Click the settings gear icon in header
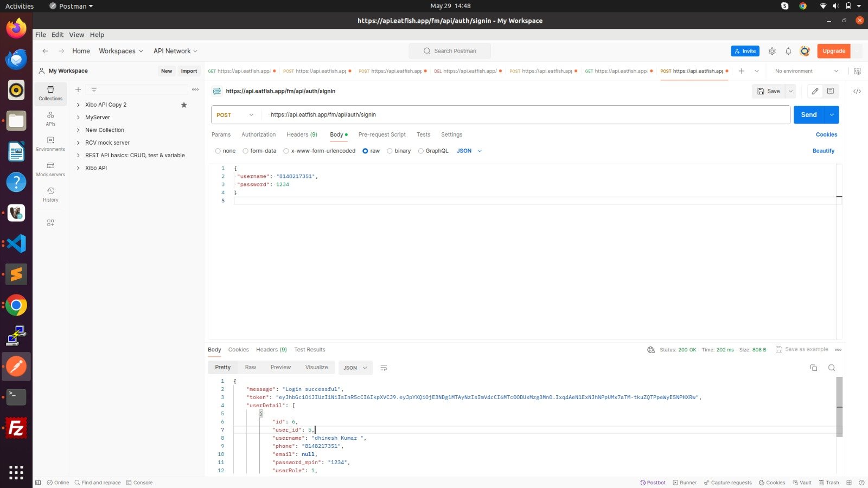Screen dimensions: 868x488 pyautogui.click(x=772, y=51)
